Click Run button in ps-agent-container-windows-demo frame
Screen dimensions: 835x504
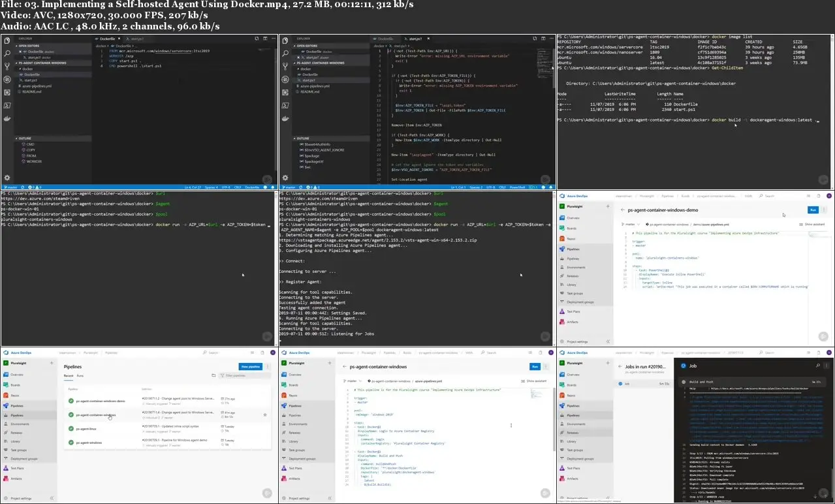(x=813, y=210)
